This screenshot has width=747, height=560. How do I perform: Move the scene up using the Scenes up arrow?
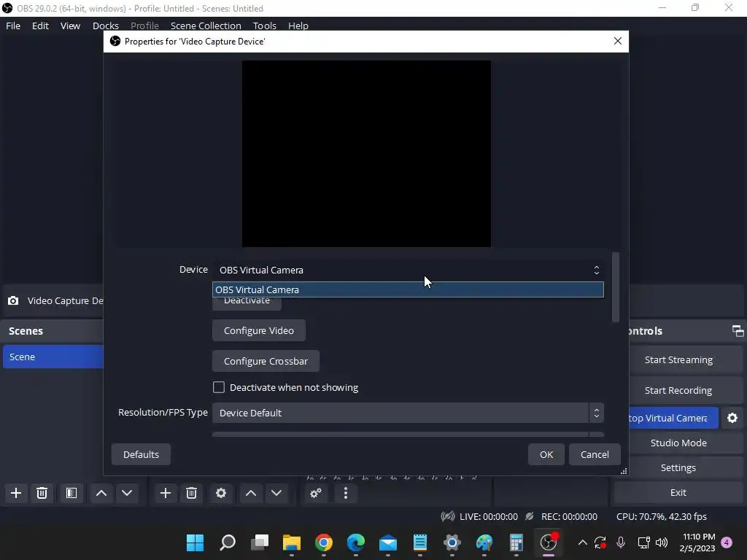101,493
